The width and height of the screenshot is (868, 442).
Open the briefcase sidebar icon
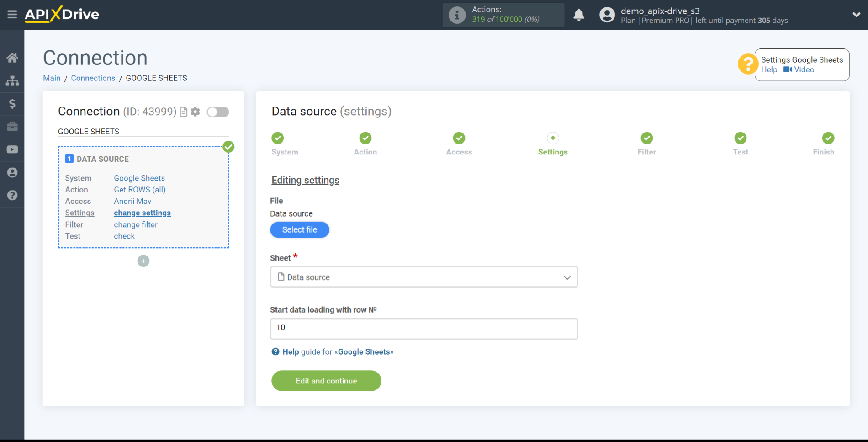(x=12, y=127)
